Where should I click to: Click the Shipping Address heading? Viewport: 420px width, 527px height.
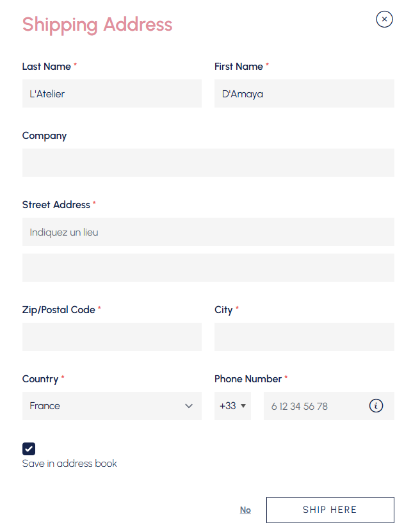pyautogui.click(x=97, y=24)
